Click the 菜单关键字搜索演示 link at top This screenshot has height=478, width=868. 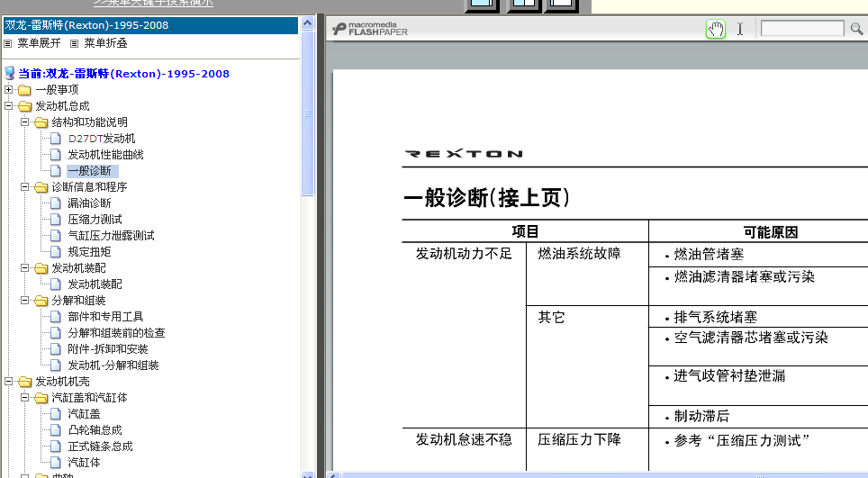(x=153, y=3)
